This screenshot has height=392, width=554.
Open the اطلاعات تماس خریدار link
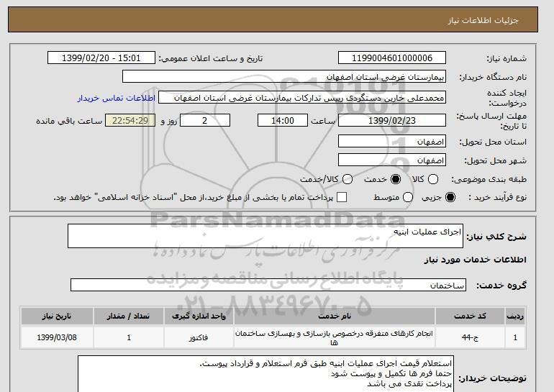117,98
